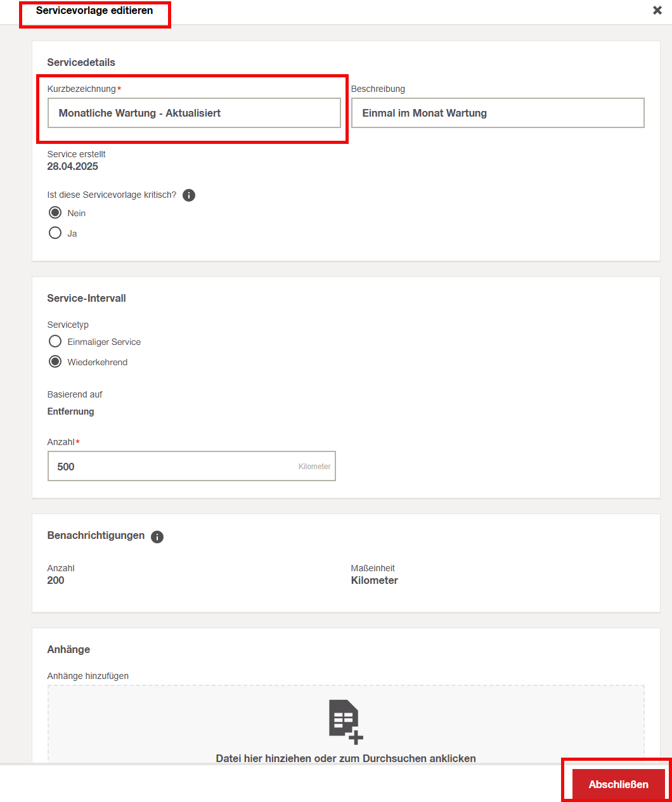Select the Wiederkehrend service type
Image resolution: width=672 pixels, height=802 pixels.
point(55,362)
